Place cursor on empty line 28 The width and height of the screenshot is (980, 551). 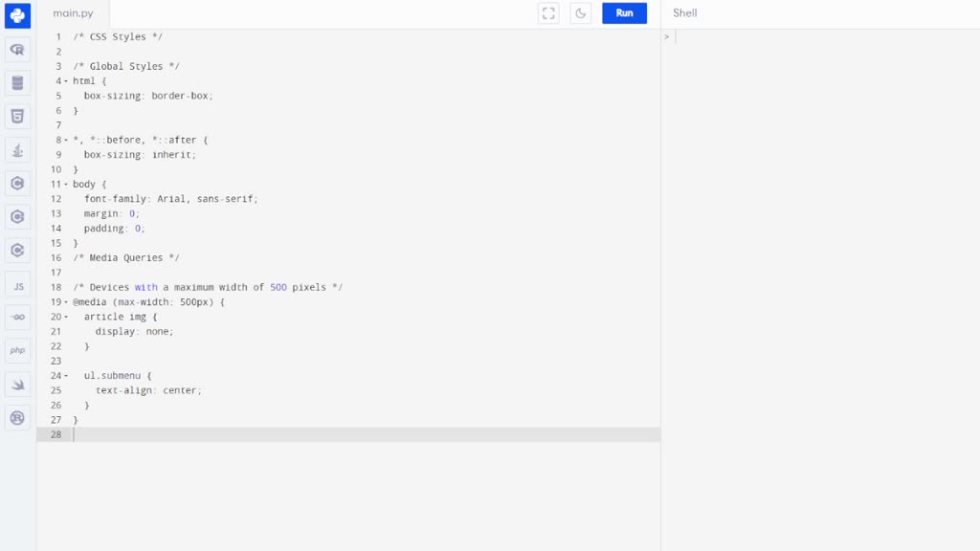pyautogui.click(x=191, y=434)
